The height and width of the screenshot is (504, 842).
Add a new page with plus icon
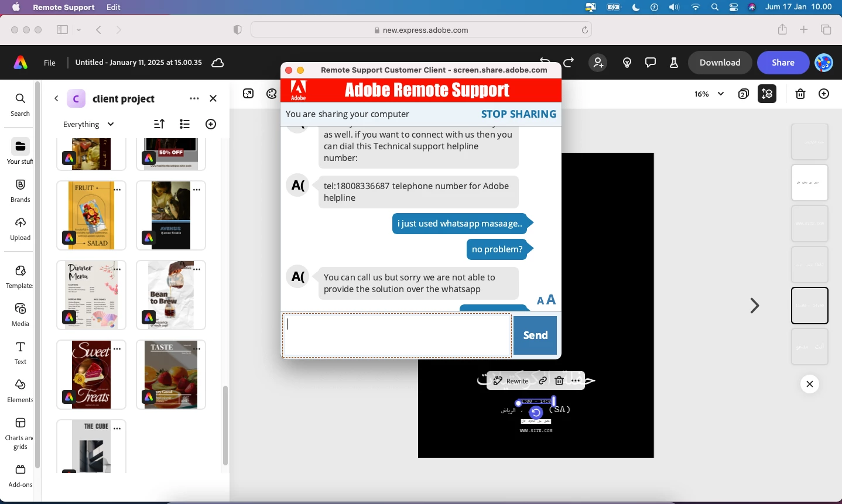(x=824, y=94)
